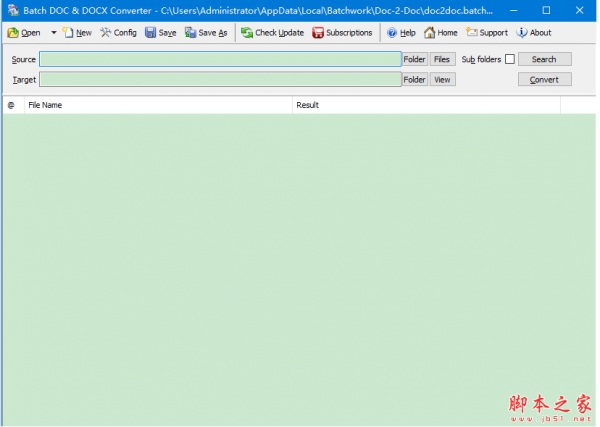Run Check Update from the toolbar
Viewport: 600px width, 427px height.
point(272,33)
